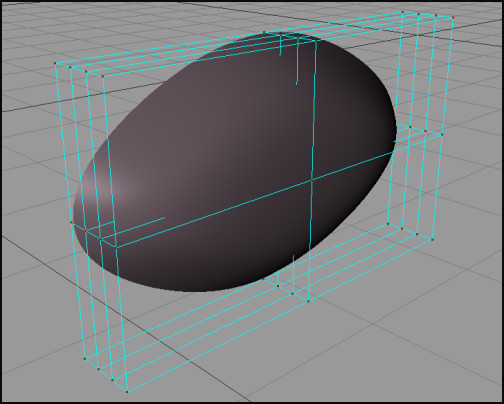Select the lower-right rearmost lattice corner point
Image resolution: width=504 pixels, height=404 pixels.
388,224
